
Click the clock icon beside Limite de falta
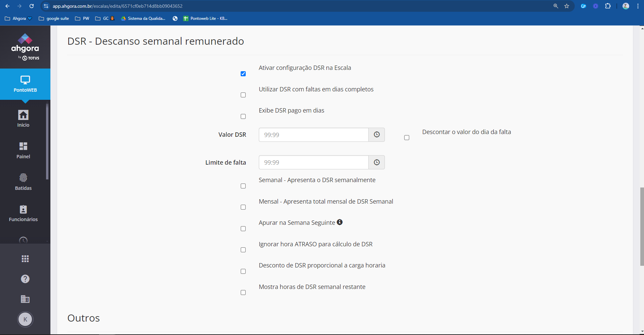pyautogui.click(x=377, y=162)
